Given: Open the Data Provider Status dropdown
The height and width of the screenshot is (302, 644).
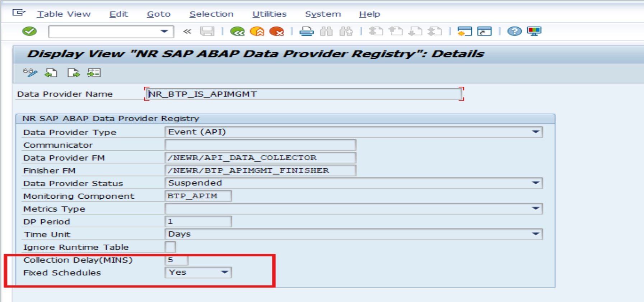Looking at the screenshot, I should tap(536, 183).
